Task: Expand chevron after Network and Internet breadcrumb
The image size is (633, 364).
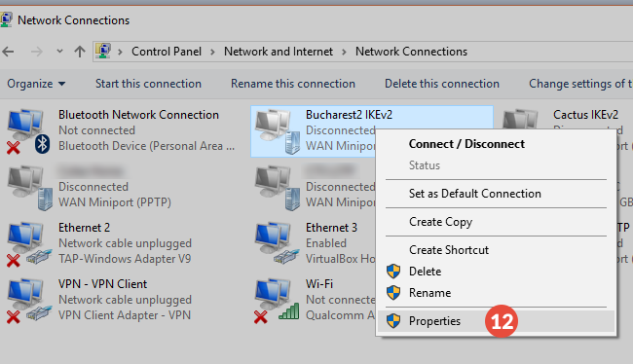Action: pyautogui.click(x=345, y=52)
